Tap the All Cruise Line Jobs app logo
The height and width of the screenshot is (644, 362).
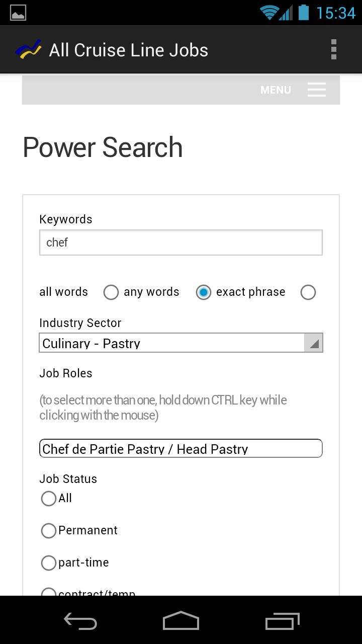pos(28,50)
